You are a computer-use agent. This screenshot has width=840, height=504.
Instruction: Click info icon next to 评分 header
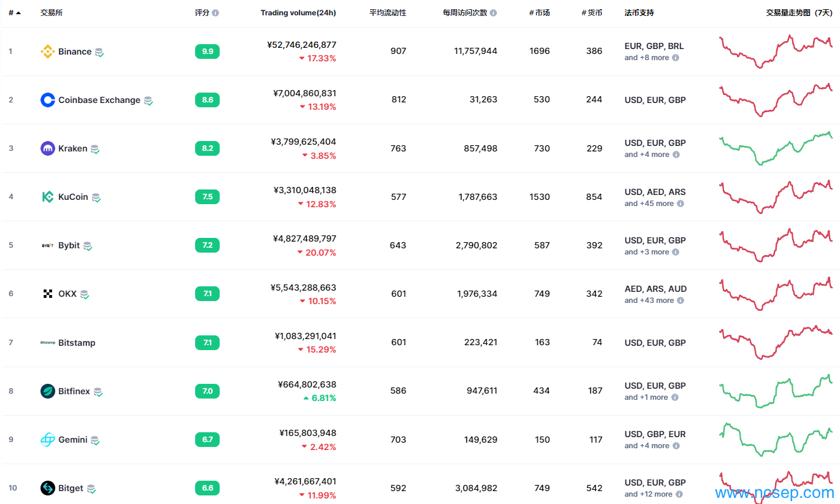215,13
